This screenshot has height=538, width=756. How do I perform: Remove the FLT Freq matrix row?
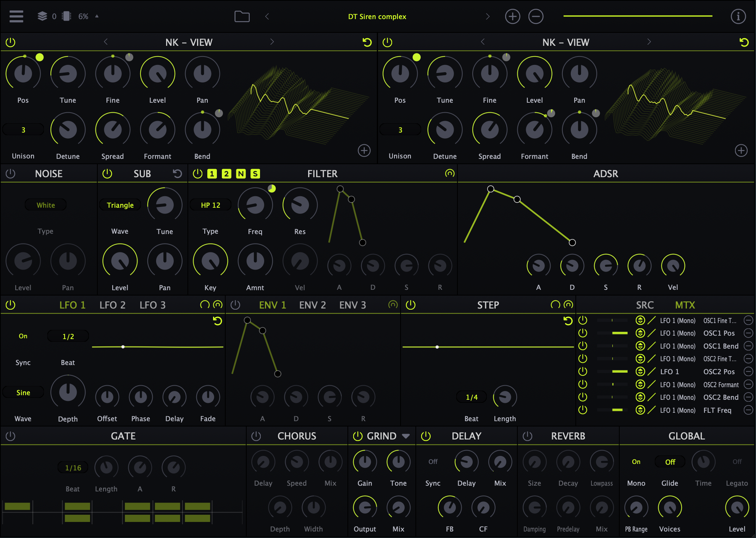748,410
